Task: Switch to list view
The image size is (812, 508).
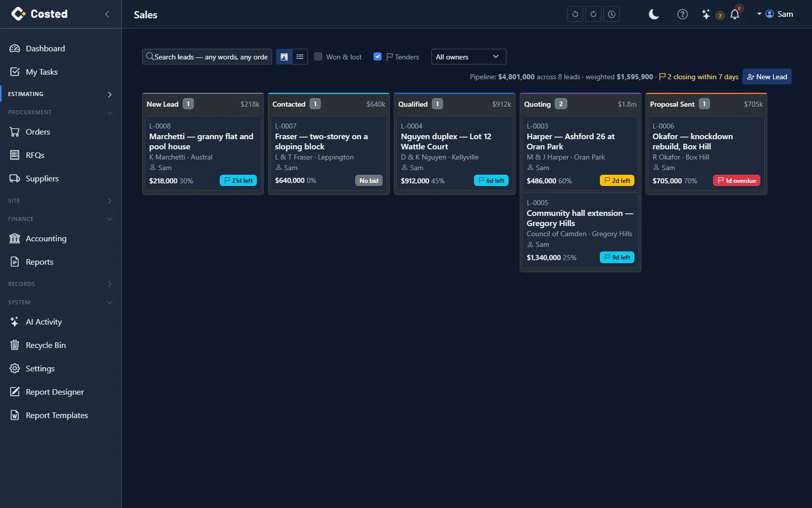Action: click(300, 57)
